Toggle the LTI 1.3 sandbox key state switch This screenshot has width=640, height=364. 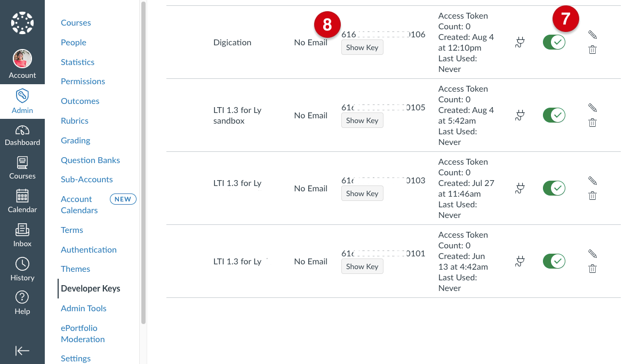pos(554,115)
